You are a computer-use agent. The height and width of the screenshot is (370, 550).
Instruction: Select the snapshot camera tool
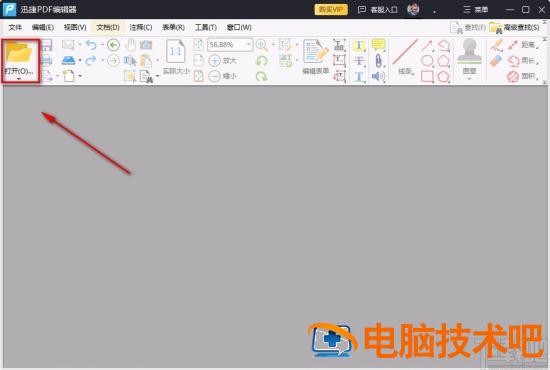[146, 45]
